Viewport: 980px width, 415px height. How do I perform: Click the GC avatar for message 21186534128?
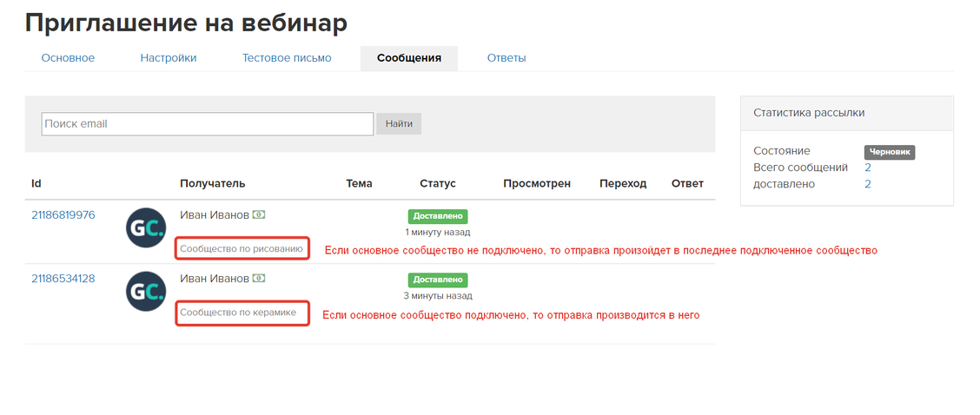coord(146,292)
